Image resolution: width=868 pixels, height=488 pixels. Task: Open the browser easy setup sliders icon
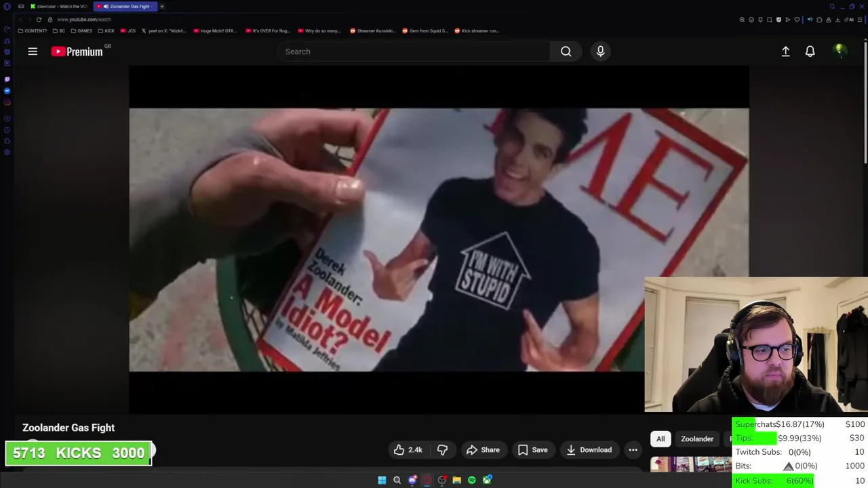pyautogui.click(x=860, y=20)
